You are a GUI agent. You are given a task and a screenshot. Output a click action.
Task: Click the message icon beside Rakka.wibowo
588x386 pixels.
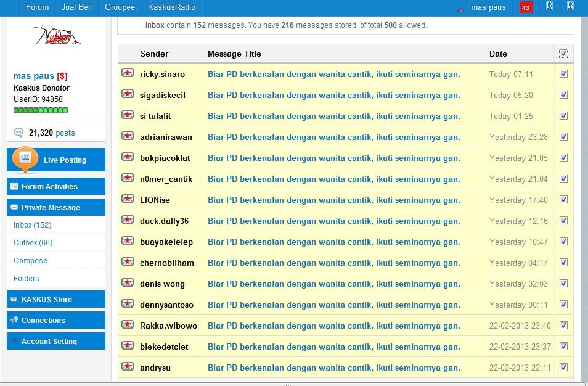[128, 324]
